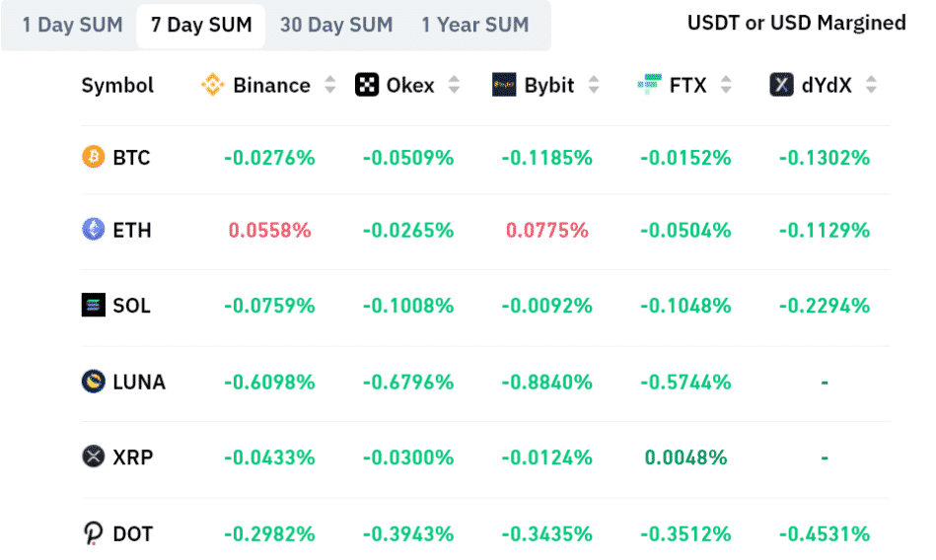Click the Binance logo icon

tap(212, 86)
